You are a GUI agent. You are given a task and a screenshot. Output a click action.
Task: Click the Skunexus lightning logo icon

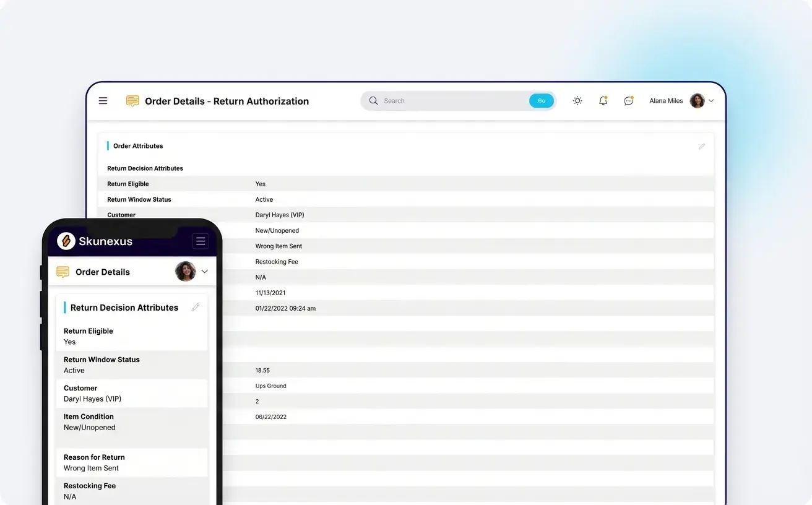coord(65,241)
